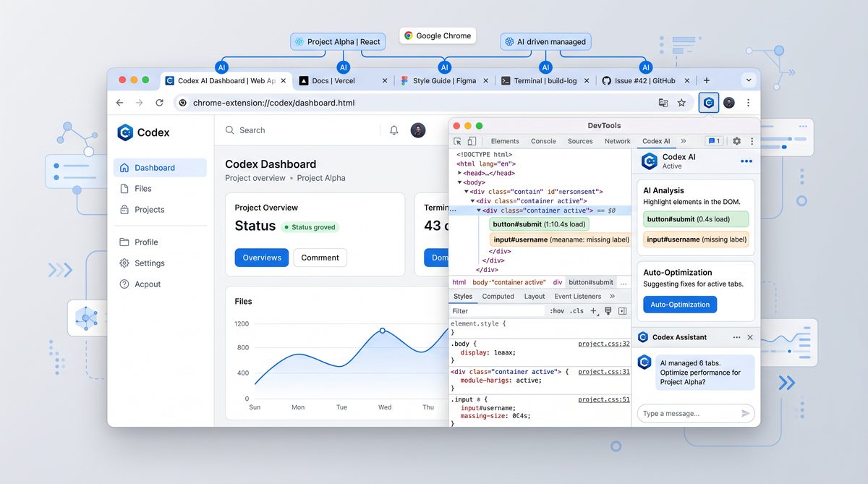Toggle the computed styles sidebar icon

click(622, 311)
